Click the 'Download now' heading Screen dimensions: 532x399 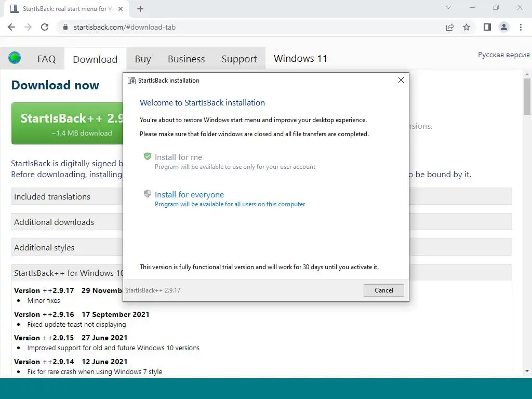click(55, 85)
